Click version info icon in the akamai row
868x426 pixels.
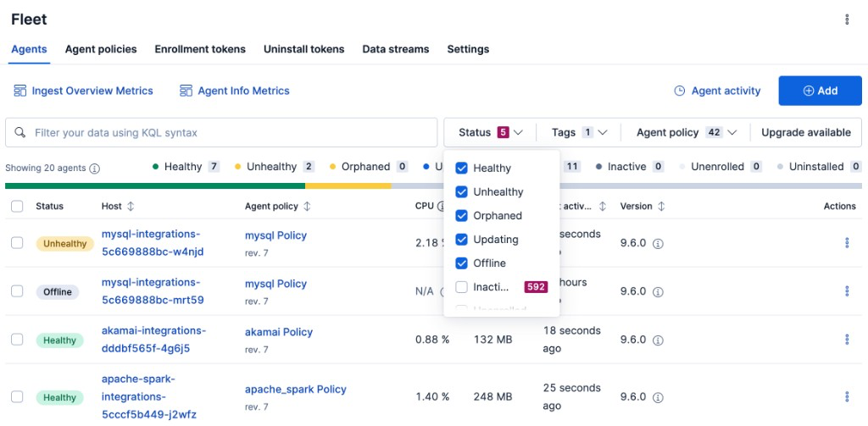pos(658,340)
